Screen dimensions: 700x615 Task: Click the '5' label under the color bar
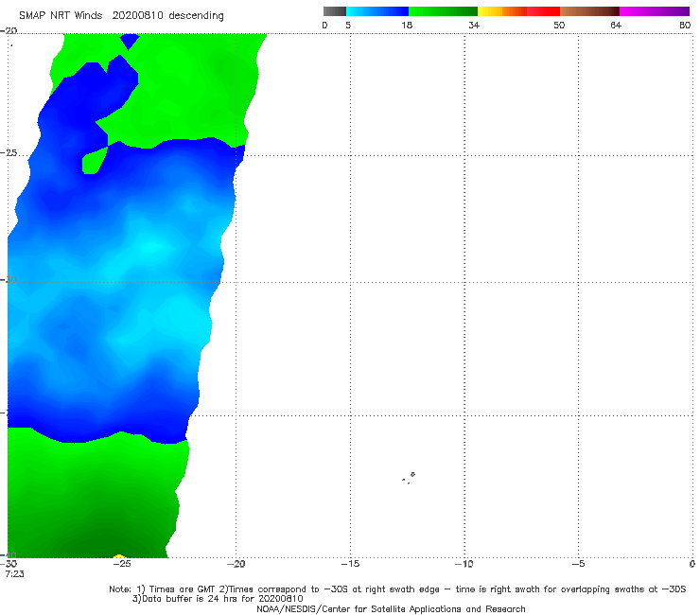[x=348, y=25]
